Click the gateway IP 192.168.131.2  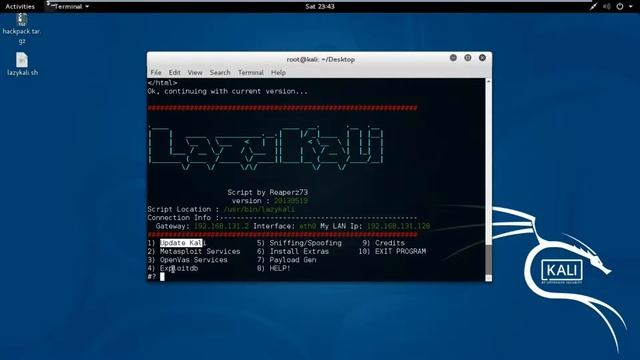(x=221, y=226)
